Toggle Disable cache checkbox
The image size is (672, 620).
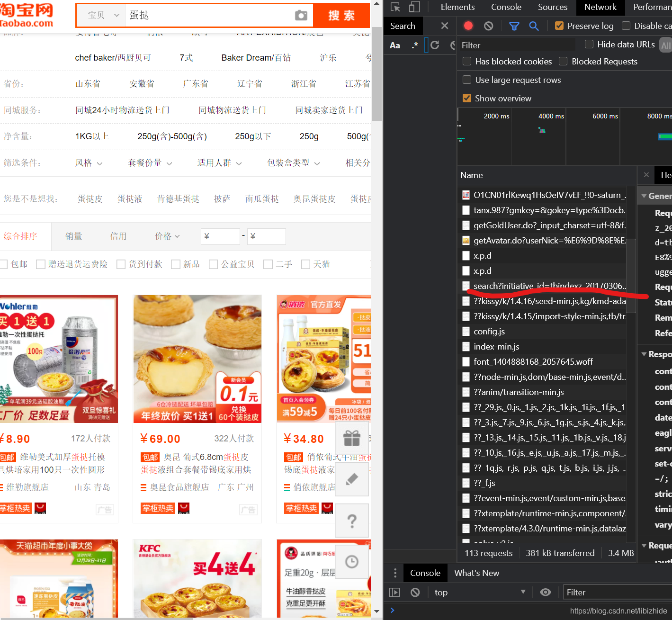[626, 26]
